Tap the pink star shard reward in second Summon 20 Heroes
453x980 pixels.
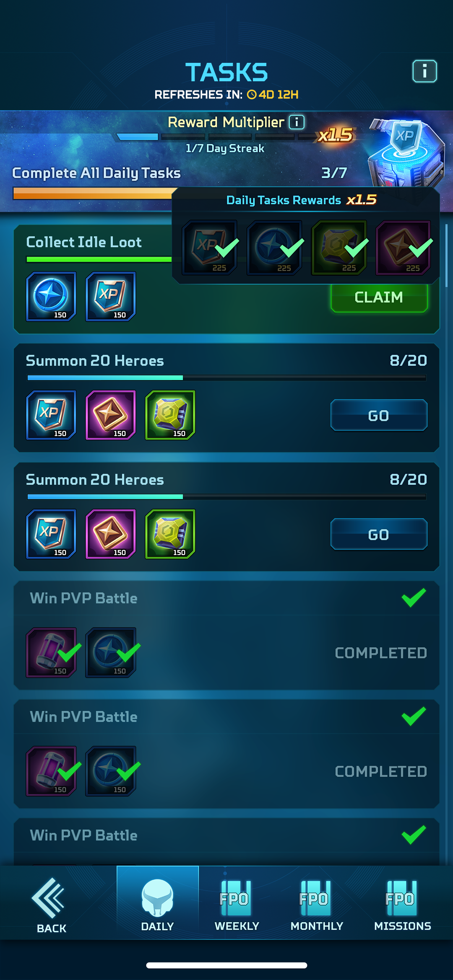tap(111, 534)
